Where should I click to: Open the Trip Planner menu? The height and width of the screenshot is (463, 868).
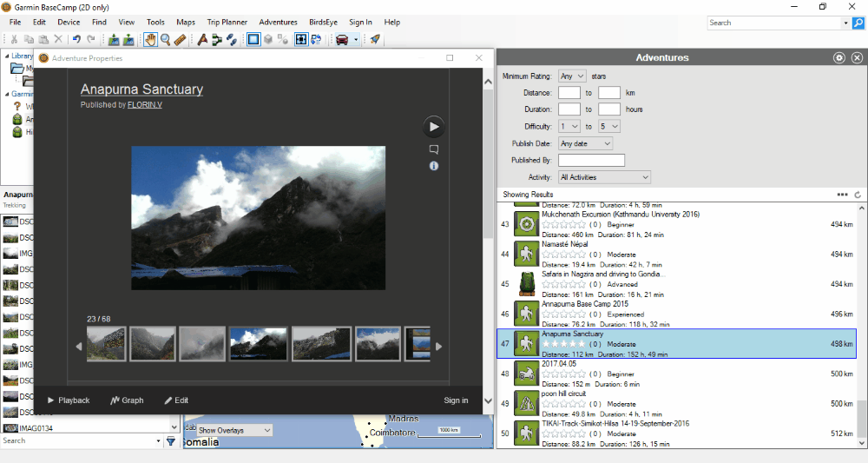pos(227,23)
